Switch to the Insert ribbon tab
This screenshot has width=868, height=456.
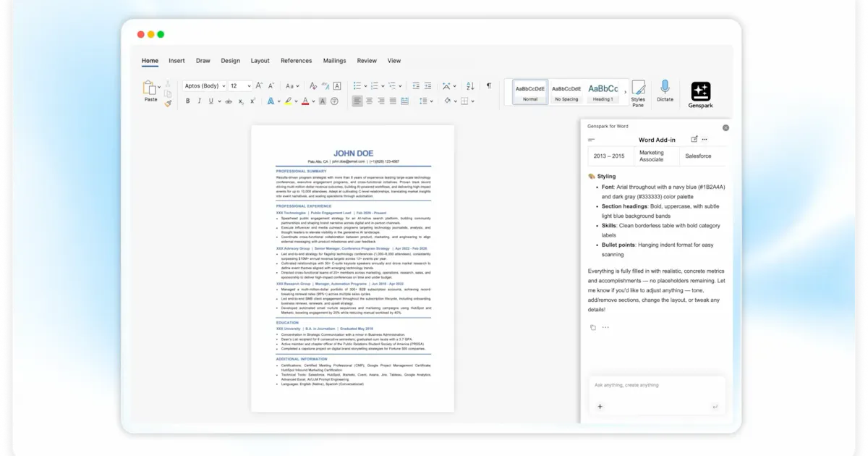tap(176, 61)
